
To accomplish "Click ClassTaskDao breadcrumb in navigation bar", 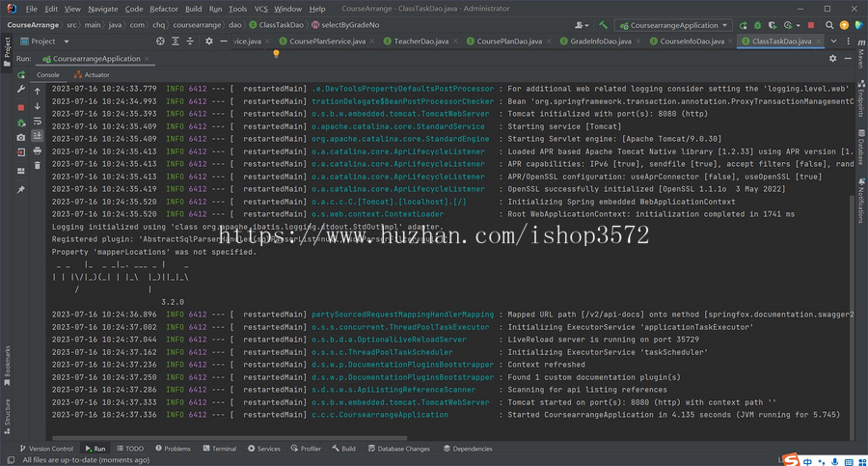I will (276, 25).
